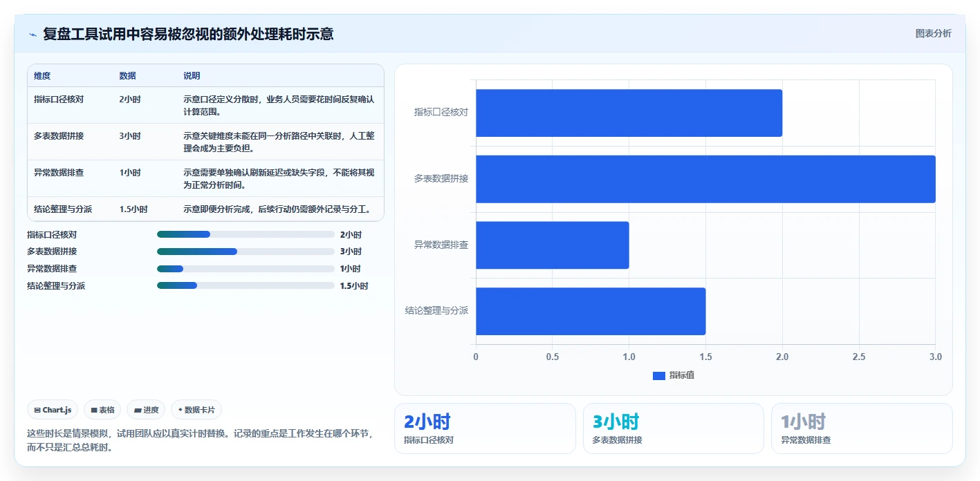Click the page title 复盘工具试用
This screenshot has width=980, height=481.
(x=188, y=34)
